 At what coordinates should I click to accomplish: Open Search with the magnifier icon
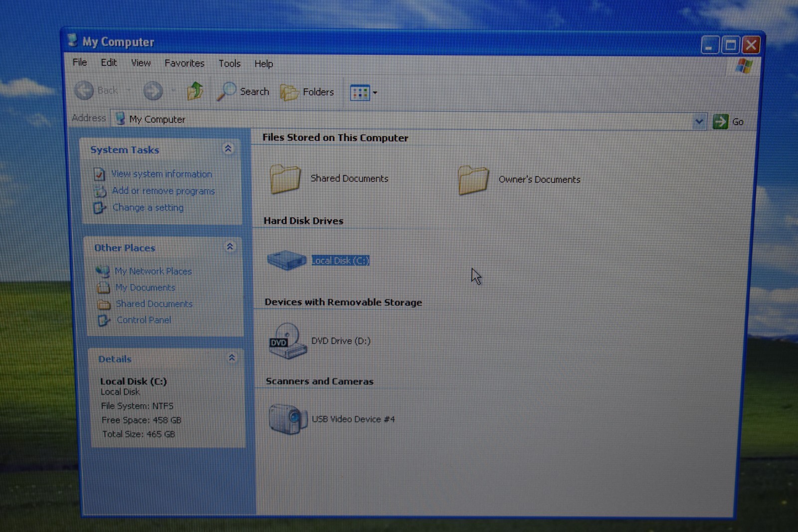point(226,91)
